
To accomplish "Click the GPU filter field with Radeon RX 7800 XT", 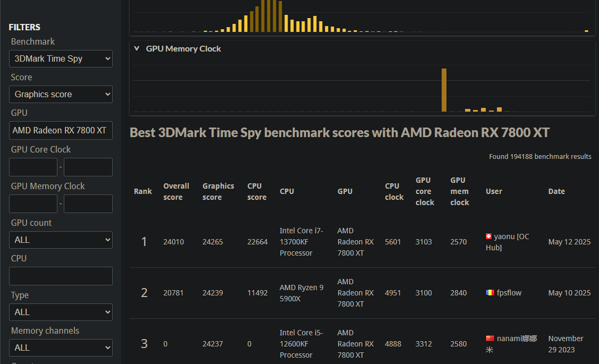I will click(x=61, y=130).
